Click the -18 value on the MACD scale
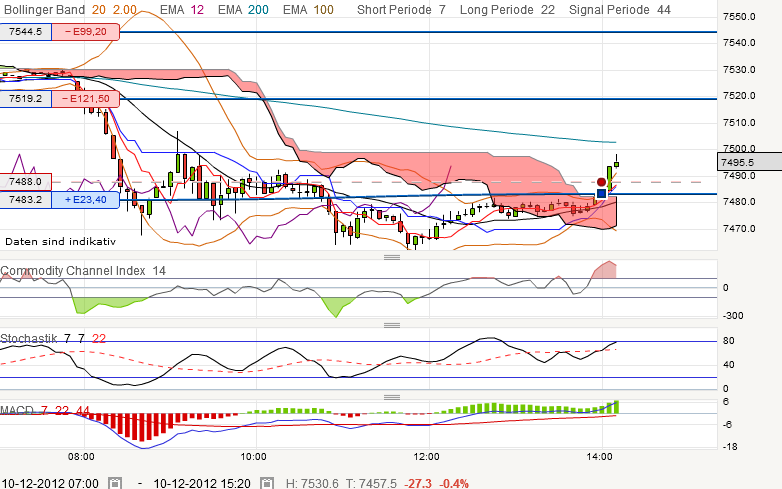The width and height of the screenshot is (782, 489). click(730, 447)
